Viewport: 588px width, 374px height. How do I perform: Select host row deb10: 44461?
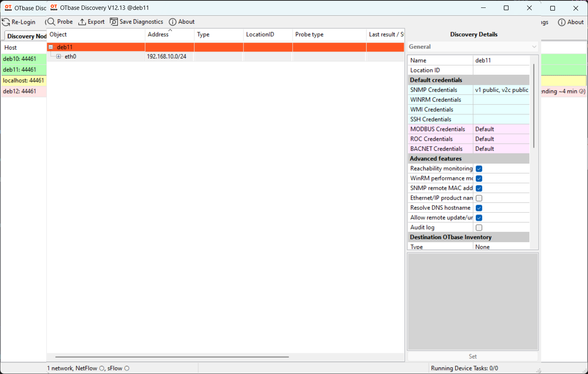[24, 59]
